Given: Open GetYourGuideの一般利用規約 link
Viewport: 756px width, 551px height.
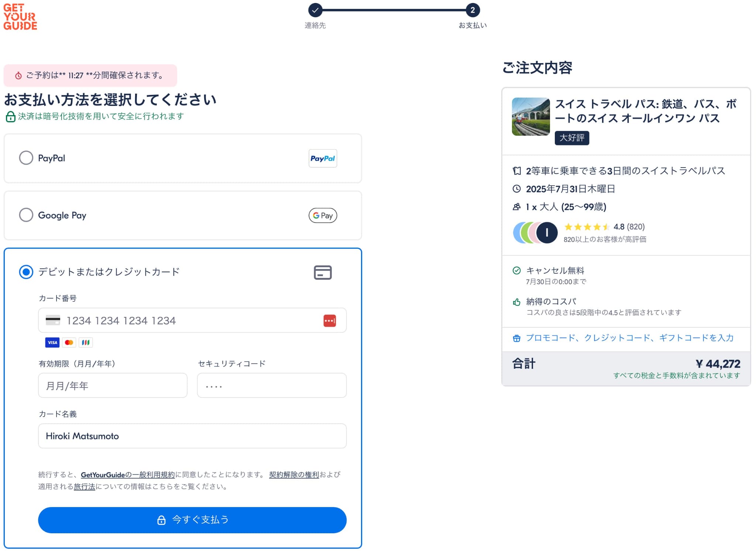Looking at the screenshot, I should [x=128, y=475].
